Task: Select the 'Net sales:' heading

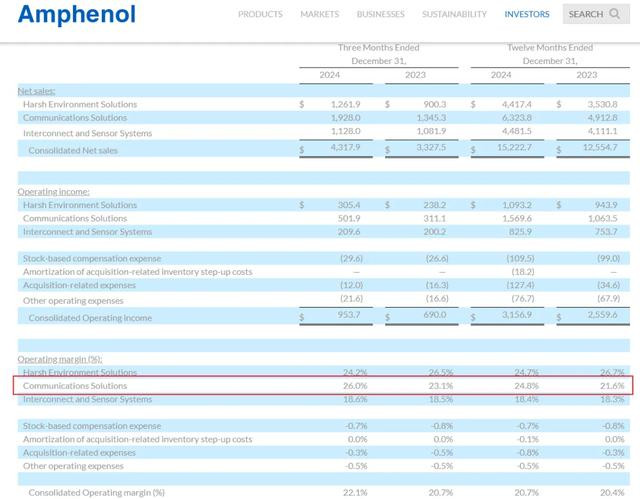Action: (36, 91)
